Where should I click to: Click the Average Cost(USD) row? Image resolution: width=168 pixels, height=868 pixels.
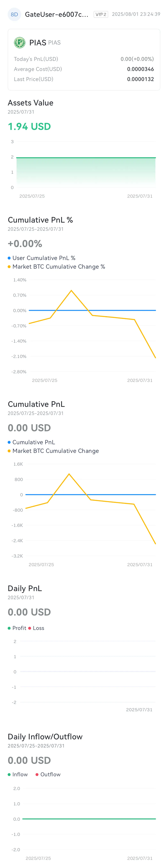84,69
